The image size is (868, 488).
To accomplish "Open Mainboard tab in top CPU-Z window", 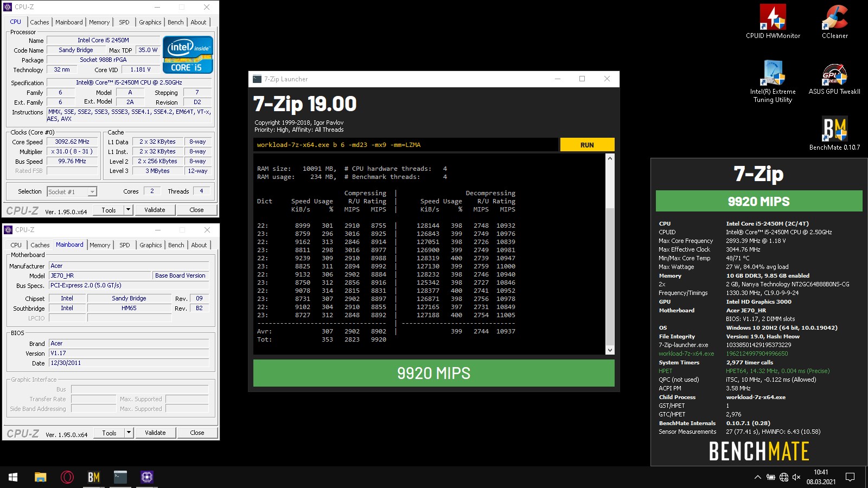I will pos(69,22).
